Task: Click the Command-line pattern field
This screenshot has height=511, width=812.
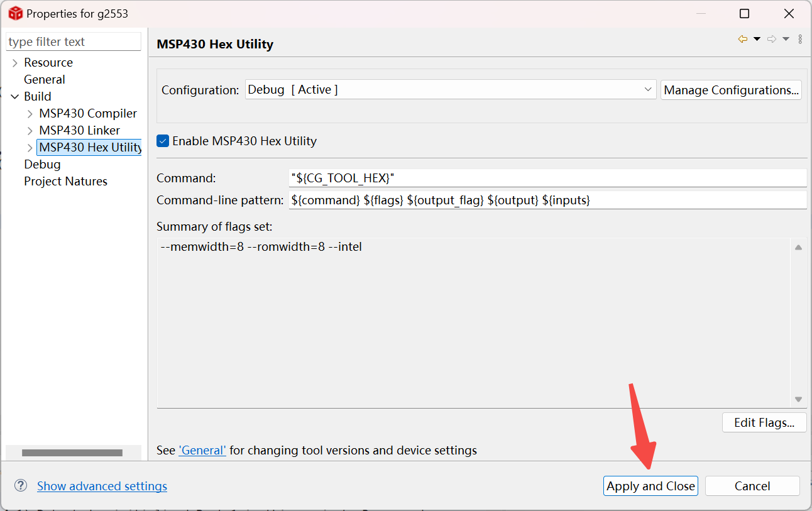Action: pos(547,200)
